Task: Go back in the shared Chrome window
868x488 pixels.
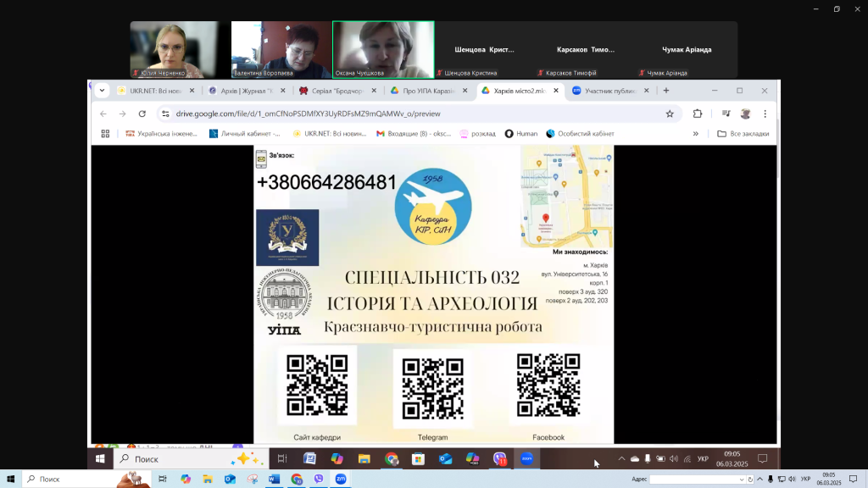Action: pos(103,114)
